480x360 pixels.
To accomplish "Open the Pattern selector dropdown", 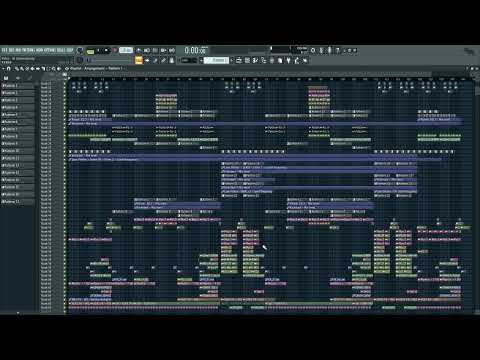I will click(216, 60).
